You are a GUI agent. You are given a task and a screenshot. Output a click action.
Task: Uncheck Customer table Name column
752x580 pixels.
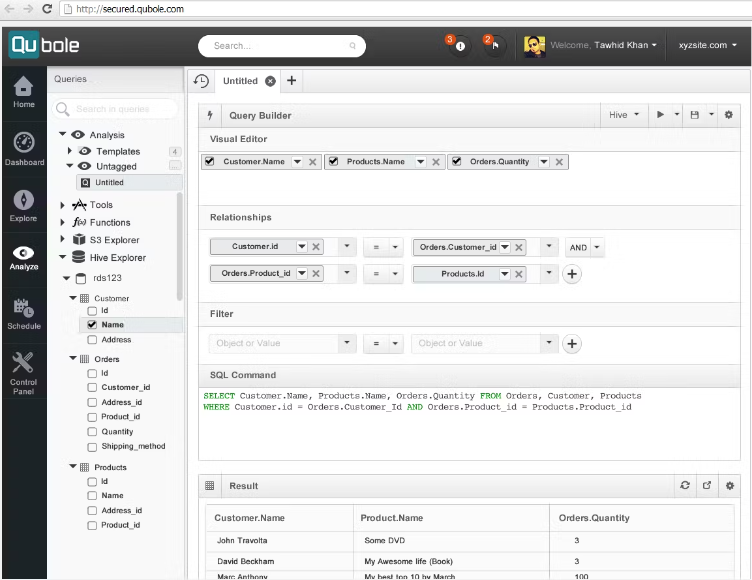(x=92, y=325)
